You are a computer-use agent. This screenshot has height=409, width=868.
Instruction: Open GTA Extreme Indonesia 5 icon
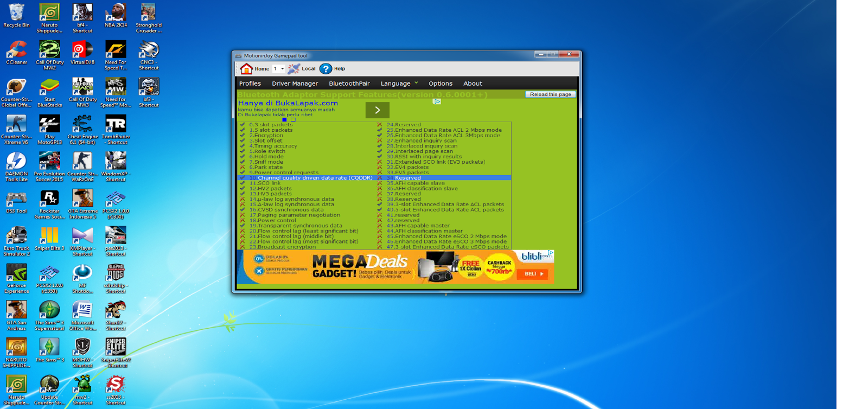point(82,204)
